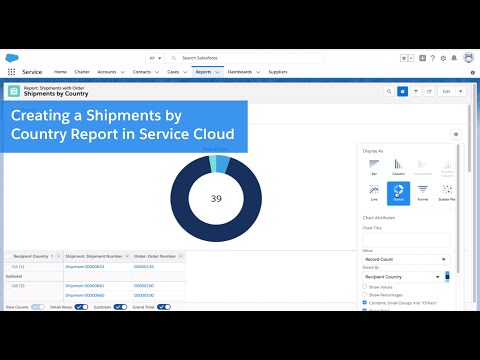The height and width of the screenshot is (360, 480).
Task: Click the Edit report button
Action: point(447,91)
